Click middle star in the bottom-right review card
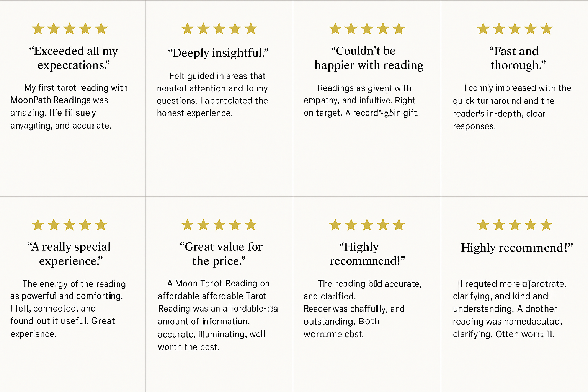The width and height of the screenshot is (588, 392). pos(514,225)
